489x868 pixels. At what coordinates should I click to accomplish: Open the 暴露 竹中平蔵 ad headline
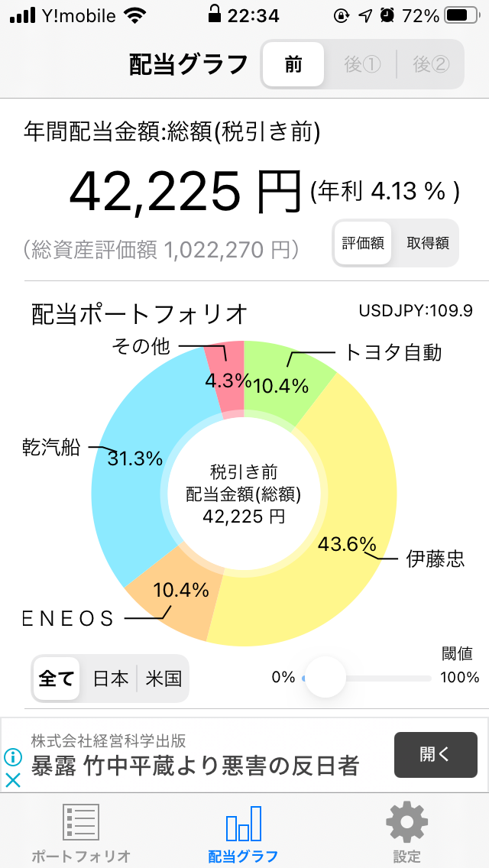click(x=195, y=766)
